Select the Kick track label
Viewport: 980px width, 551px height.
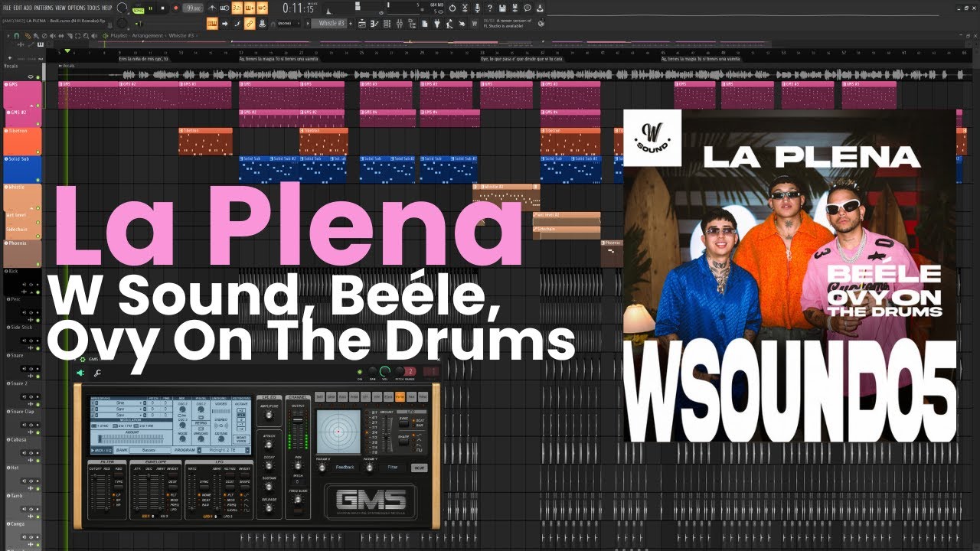(x=13, y=272)
